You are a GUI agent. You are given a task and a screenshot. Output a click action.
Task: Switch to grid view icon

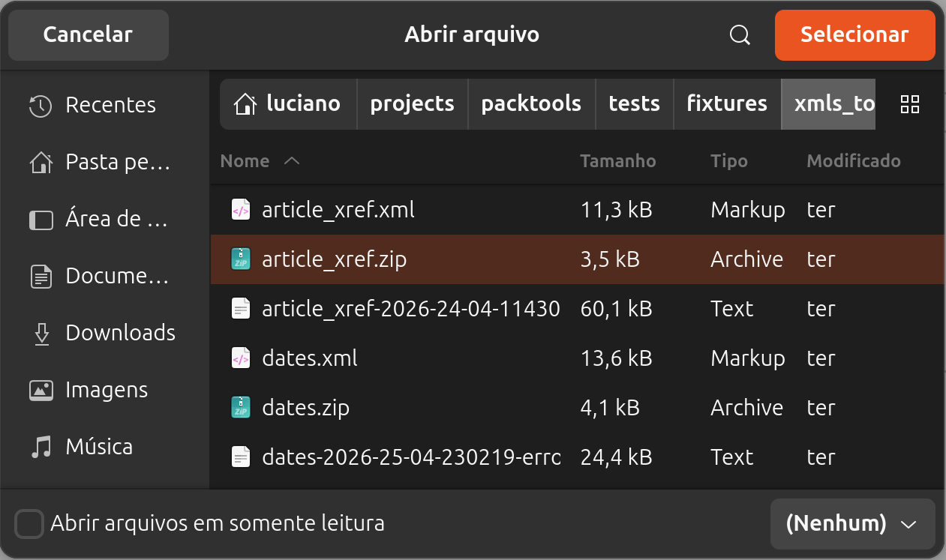(x=910, y=104)
